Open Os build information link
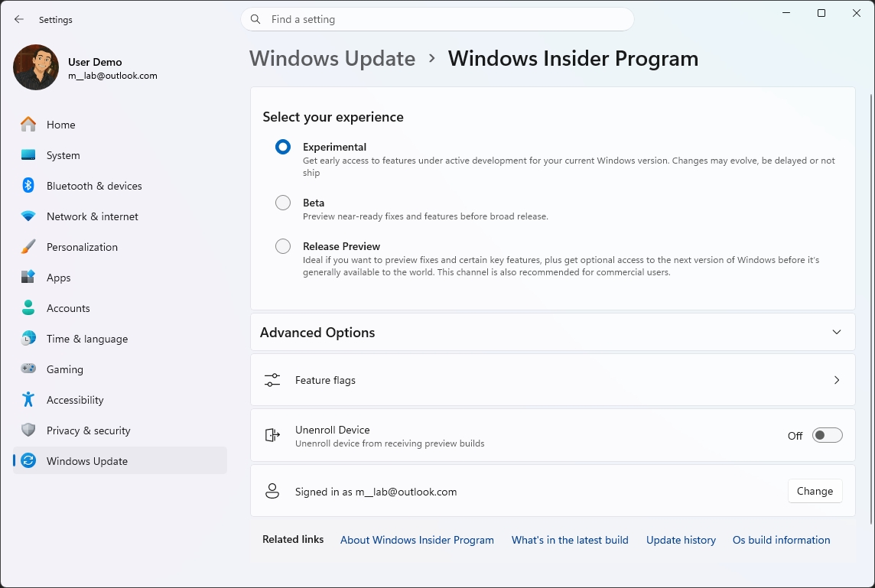Image resolution: width=875 pixels, height=588 pixels. (x=781, y=540)
